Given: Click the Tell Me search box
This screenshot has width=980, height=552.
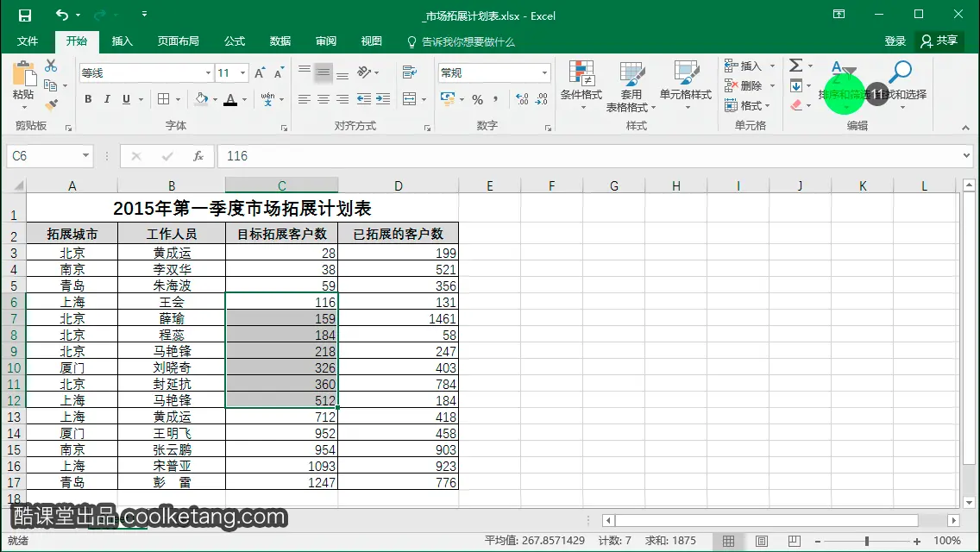Looking at the screenshot, I should click(x=461, y=42).
